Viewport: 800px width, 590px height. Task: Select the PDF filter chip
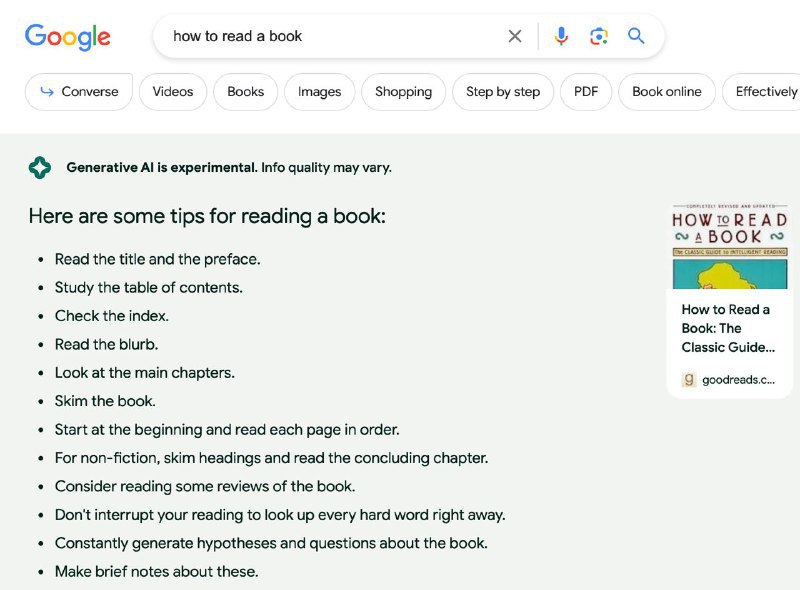(x=586, y=92)
